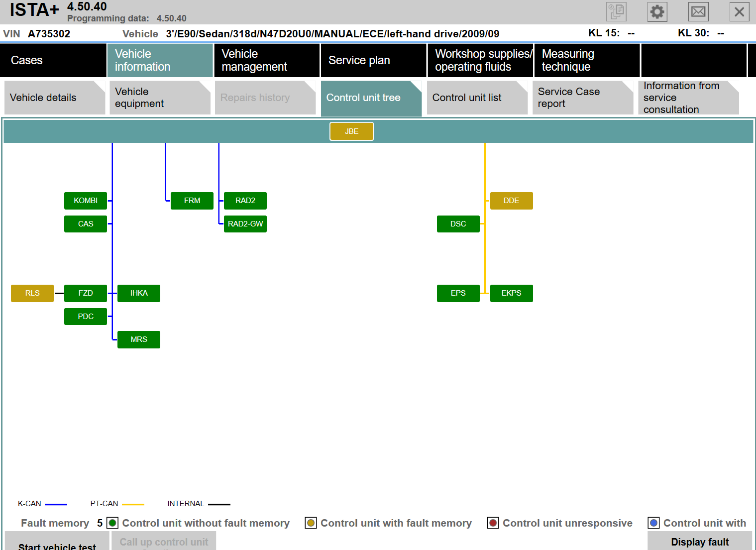This screenshot has width=756, height=550.
Task: Click the envelope feedback icon
Action: tap(698, 12)
